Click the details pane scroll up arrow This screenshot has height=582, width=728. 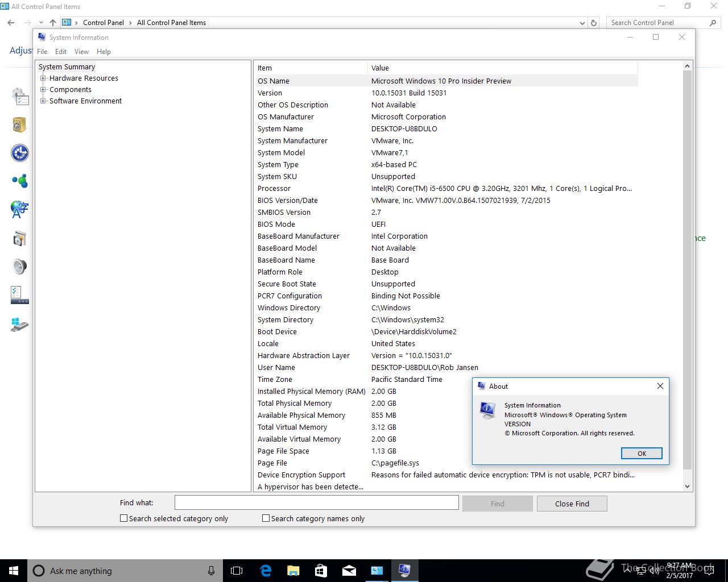687,66
